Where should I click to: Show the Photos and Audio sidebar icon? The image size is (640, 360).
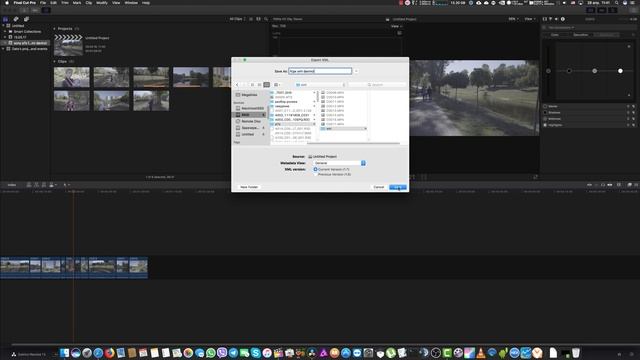click(16, 19)
